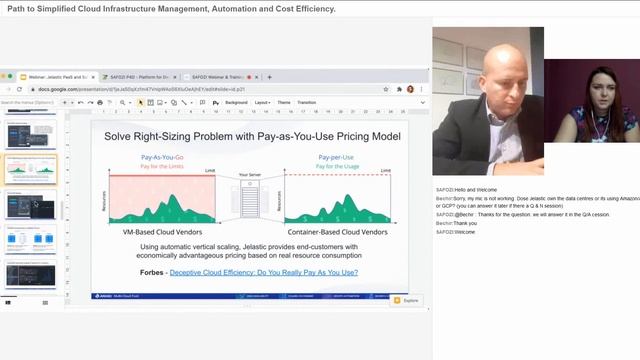The width and height of the screenshot is (640, 360).
Task: Click the redo icon in Slides toolbar
Action: coord(90,102)
